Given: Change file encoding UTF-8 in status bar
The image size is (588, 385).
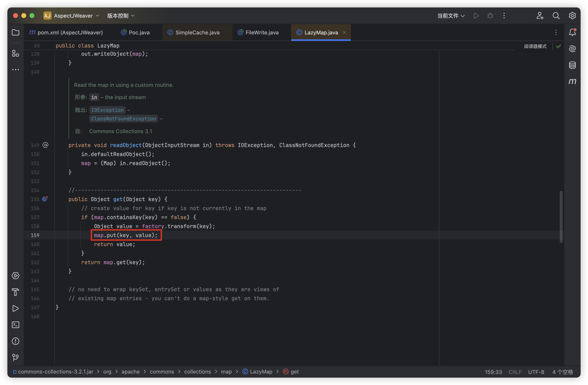Looking at the screenshot, I should [536, 372].
